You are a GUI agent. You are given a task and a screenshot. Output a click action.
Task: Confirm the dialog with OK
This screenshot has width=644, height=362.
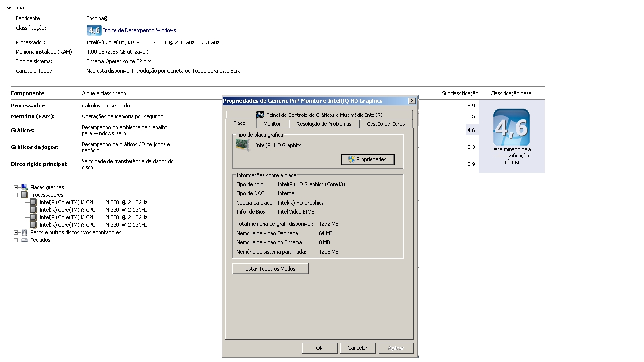pos(319,348)
